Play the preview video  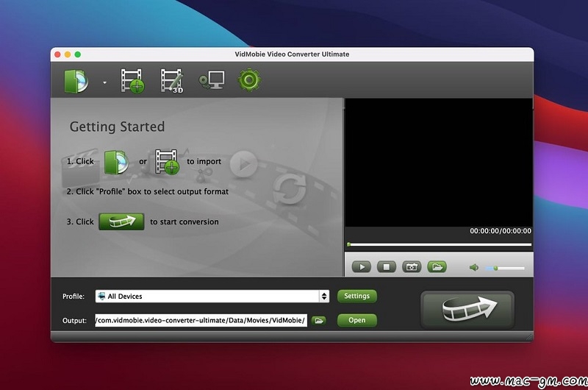tap(362, 267)
